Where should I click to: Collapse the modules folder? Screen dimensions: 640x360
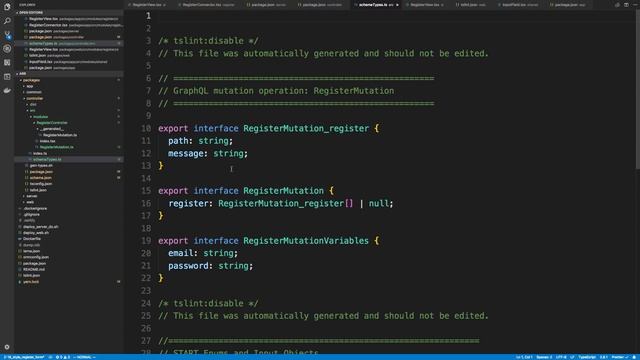[x=39, y=117]
